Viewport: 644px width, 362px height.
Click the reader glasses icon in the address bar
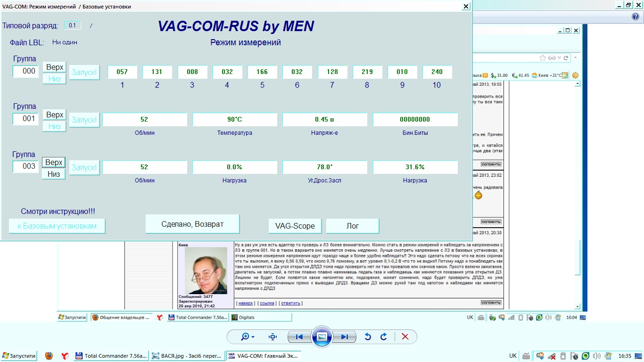tap(551, 58)
